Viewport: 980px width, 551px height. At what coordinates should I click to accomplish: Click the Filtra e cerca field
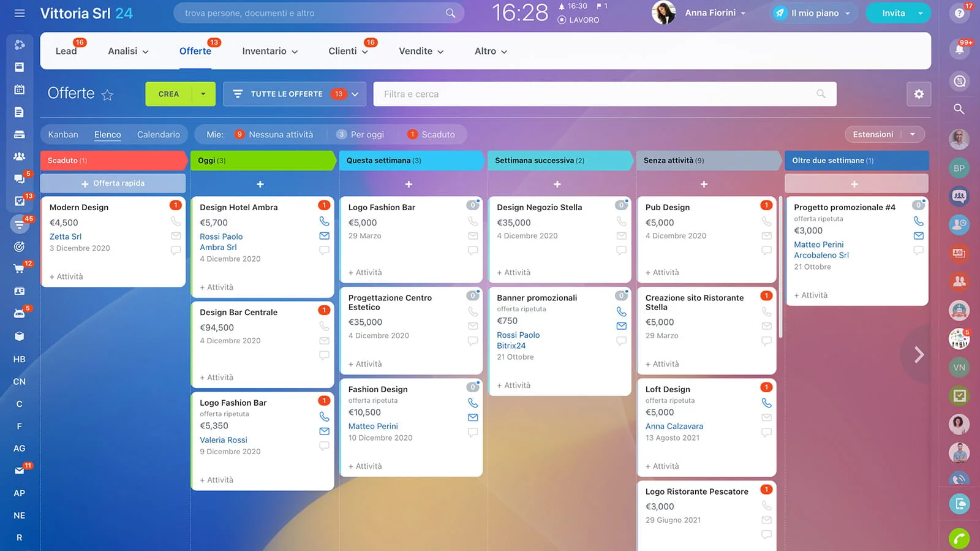click(x=605, y=94)
